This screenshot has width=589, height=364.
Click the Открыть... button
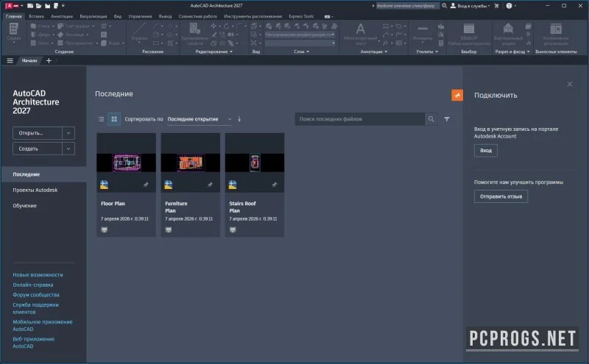pos(38,133)
